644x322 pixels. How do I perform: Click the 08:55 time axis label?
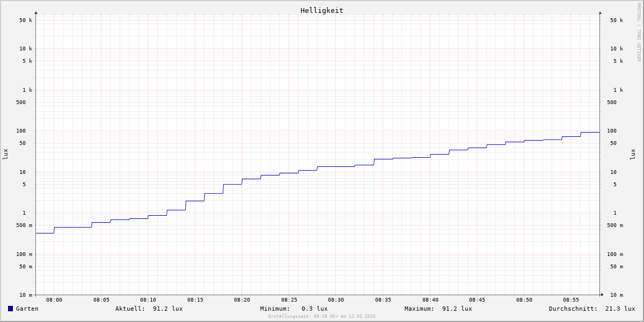click(x=571, y=300)
